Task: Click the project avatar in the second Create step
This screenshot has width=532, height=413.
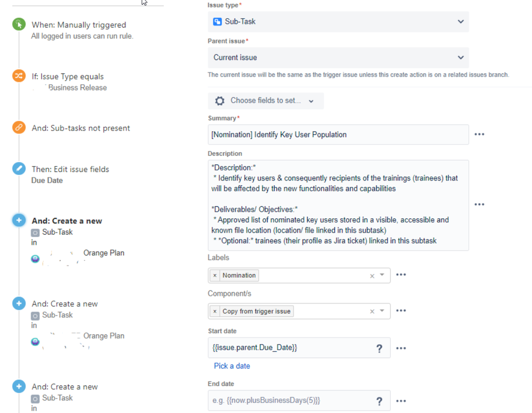Action: [35, 342]
